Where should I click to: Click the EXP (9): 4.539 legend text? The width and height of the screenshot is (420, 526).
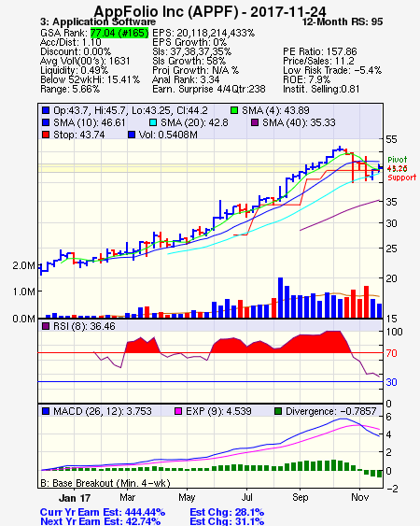[218, 411]
